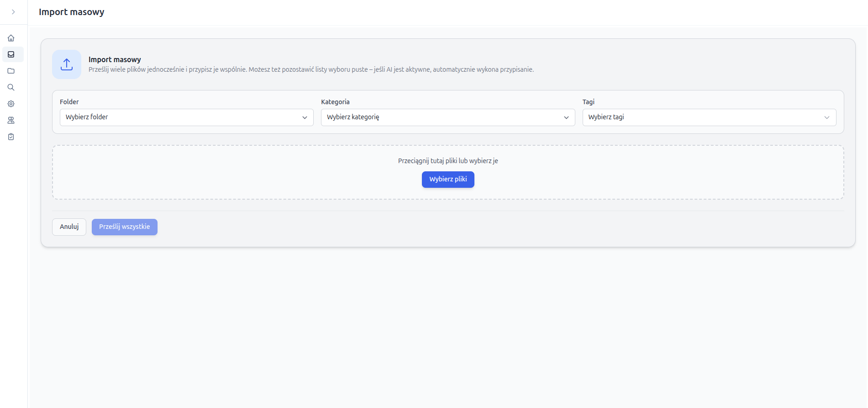
Task: Click the Anuluj button
Action: (x=69, y=227)
